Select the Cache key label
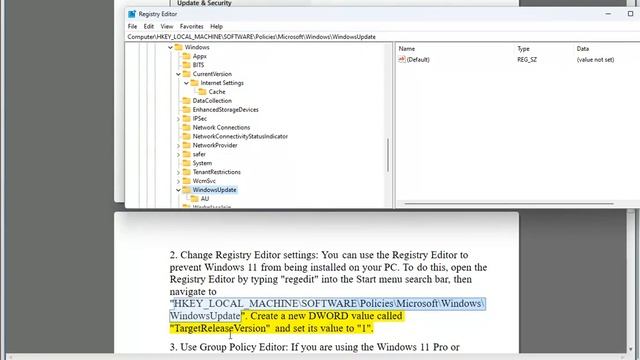This screenshot has height=360, width=640. tap(217, 92)
